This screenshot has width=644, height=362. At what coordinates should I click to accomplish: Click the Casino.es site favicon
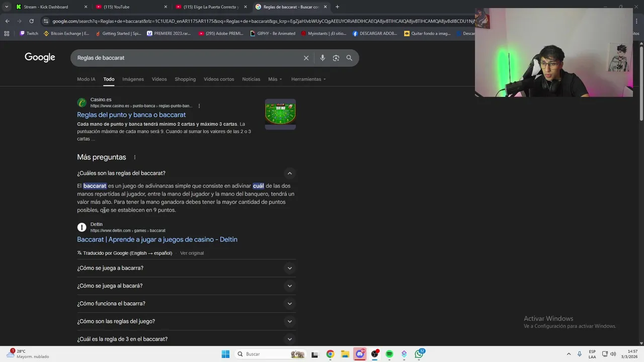82,103
